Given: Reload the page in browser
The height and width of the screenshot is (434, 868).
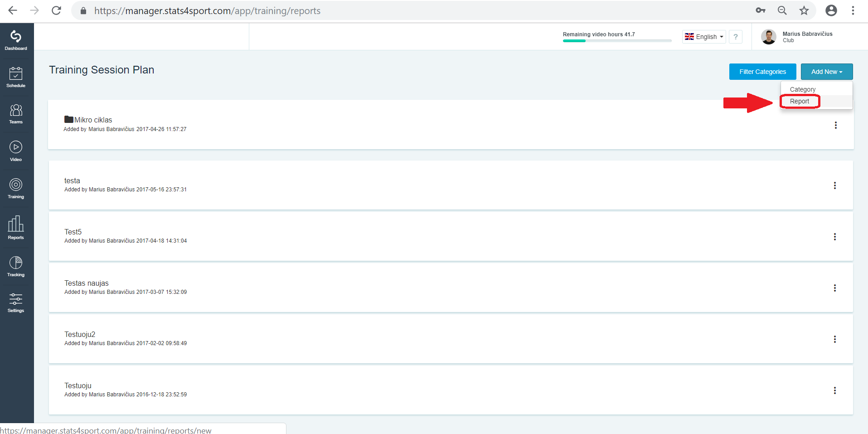Looking at the screenshot, I should [56, 10].
